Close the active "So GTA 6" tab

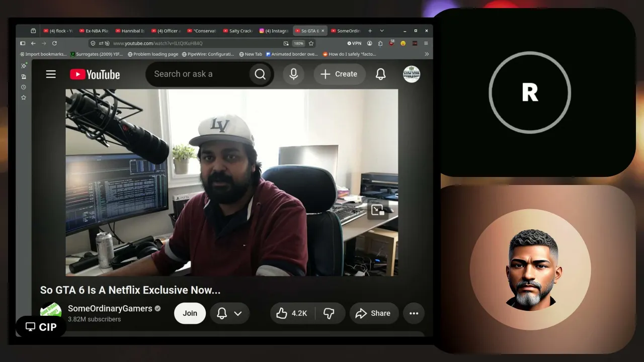[323, 31]
